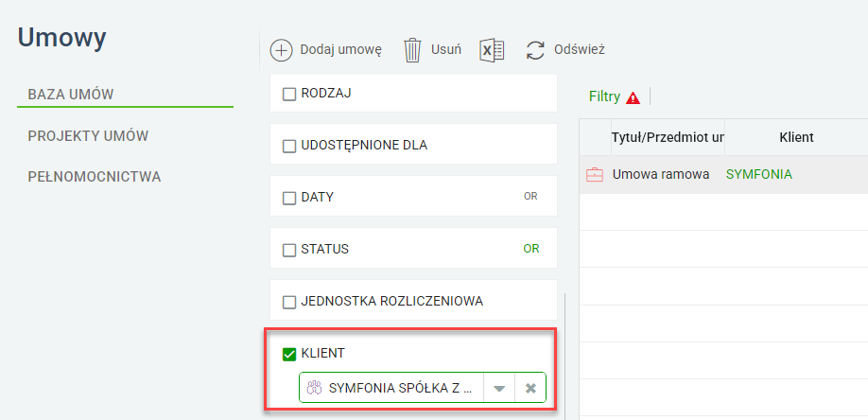Click the RODZAJ filter label
The height and width of the screenshot is (420, 868).
[326, 94]
